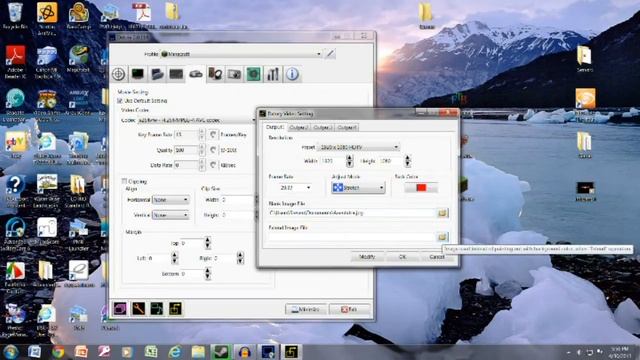The height and width of the screenshot is (360, 640).
Task: Open the Adobe Reader desktop icon
Action: pos(15,61)
